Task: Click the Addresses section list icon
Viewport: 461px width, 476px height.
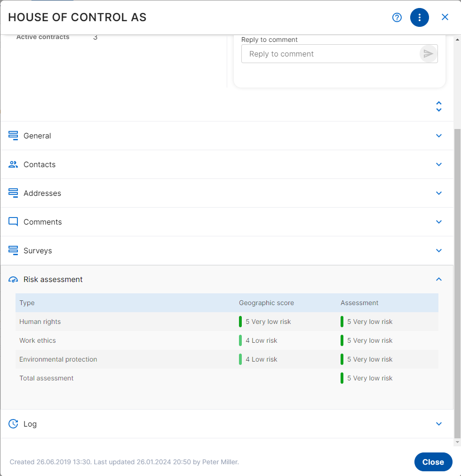Action: coord(13,193)
